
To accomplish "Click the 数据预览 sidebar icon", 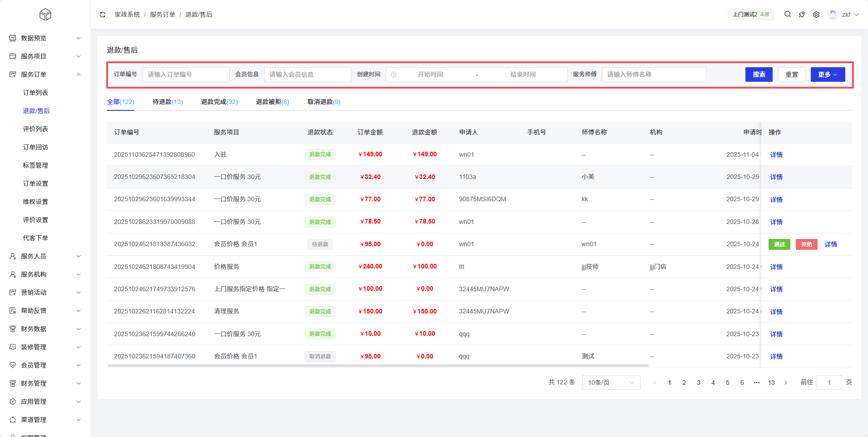I will [x=13, y=38].
